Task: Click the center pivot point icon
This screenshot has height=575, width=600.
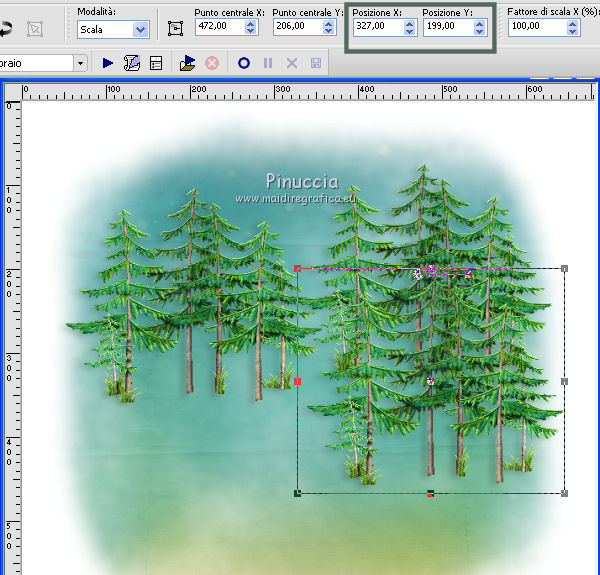Action: [x=176, y=29]
